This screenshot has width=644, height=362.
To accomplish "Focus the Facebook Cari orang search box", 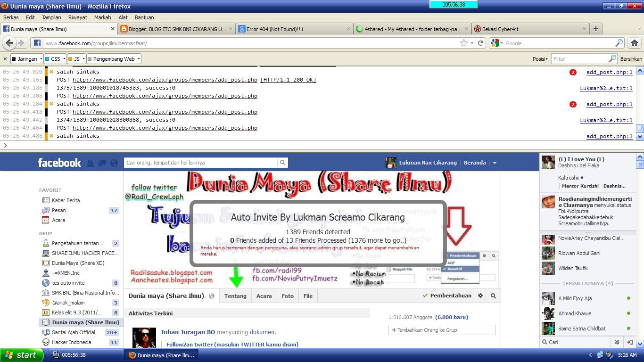I will click(x=201, y=163).
